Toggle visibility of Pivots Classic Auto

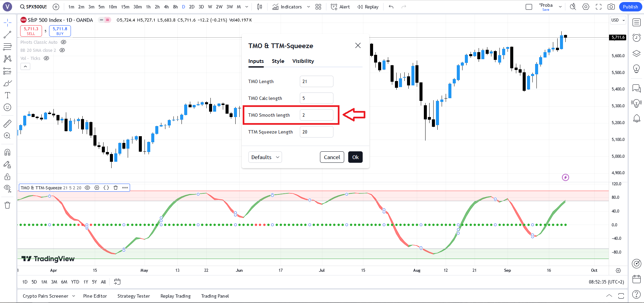point(64,42)
